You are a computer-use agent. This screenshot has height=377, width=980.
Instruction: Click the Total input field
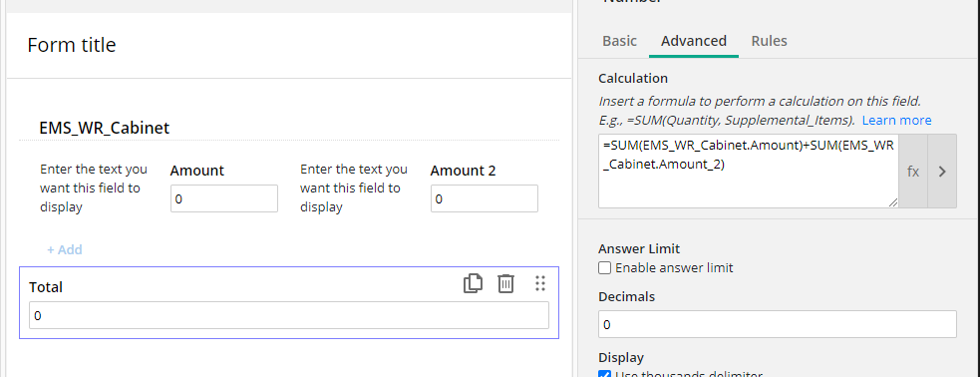[289, 316]
